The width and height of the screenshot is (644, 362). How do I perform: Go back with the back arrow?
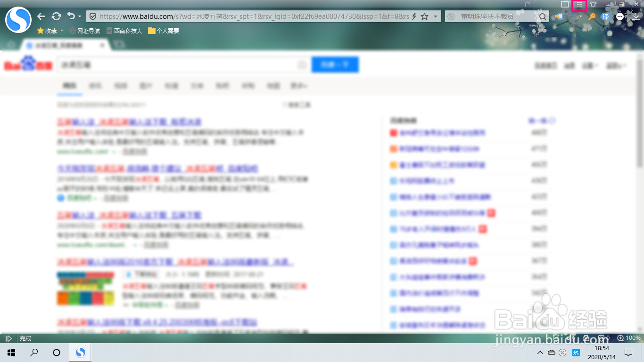click(41, 16)
